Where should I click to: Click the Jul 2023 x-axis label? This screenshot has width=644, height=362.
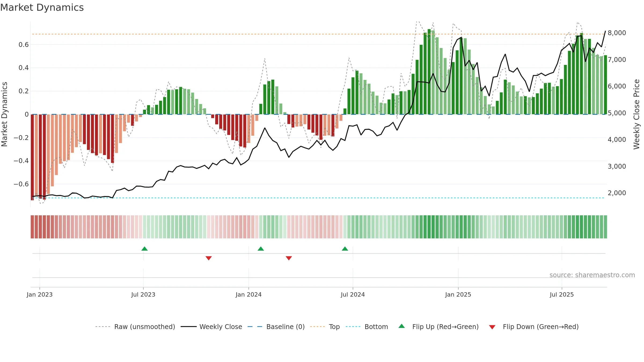[x=143, y=294]
